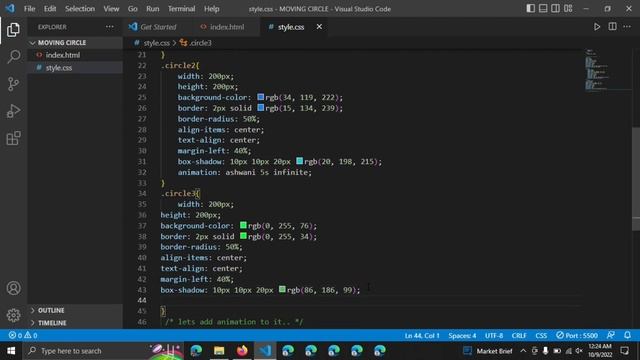Viewport: 640px width, 360px height.
Task: Show hidden system tray icons
Action: point(523,351)
